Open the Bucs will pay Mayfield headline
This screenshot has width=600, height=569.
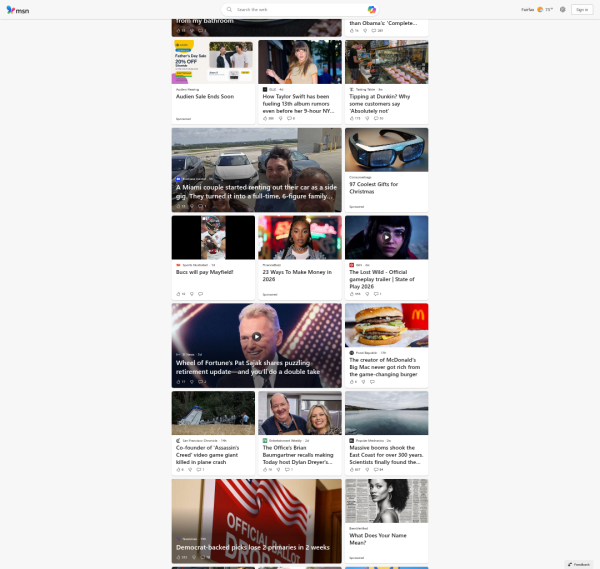pos(204,272)
